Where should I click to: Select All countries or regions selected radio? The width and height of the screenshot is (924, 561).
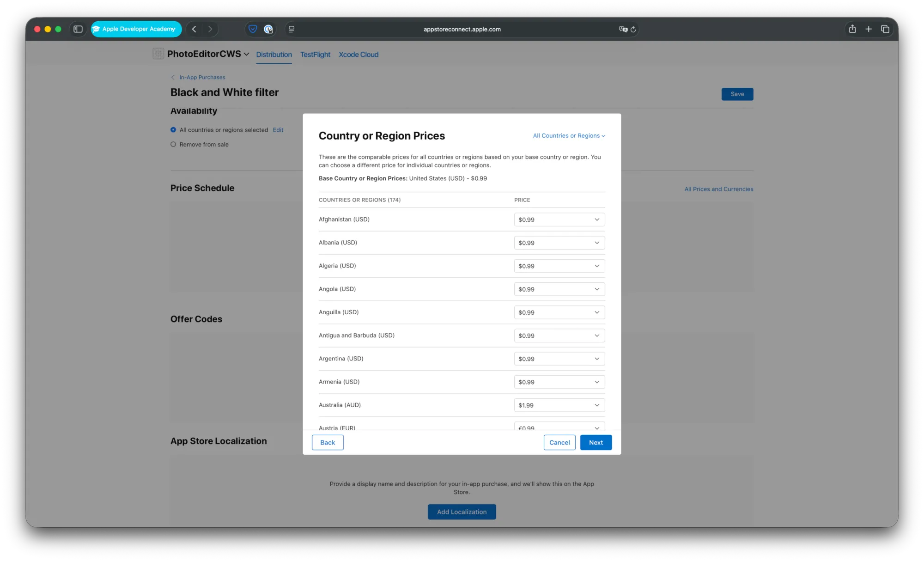coord(173,130)
